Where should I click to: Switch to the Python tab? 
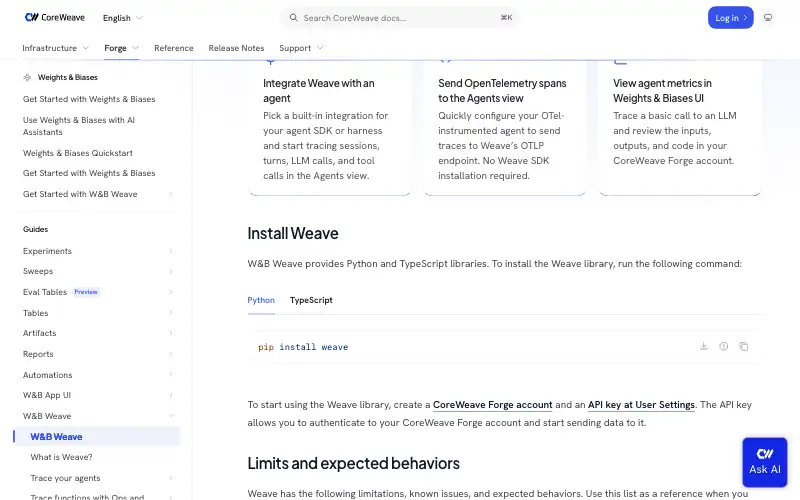(261, 300)
